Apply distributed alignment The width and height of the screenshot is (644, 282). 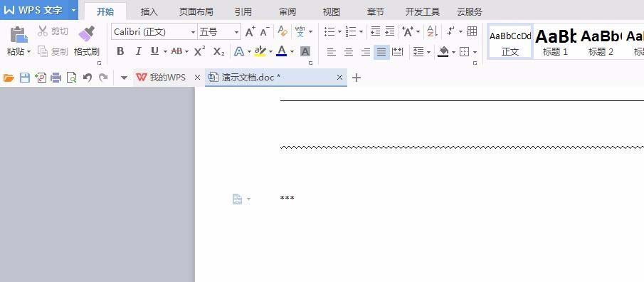point(398,52)
